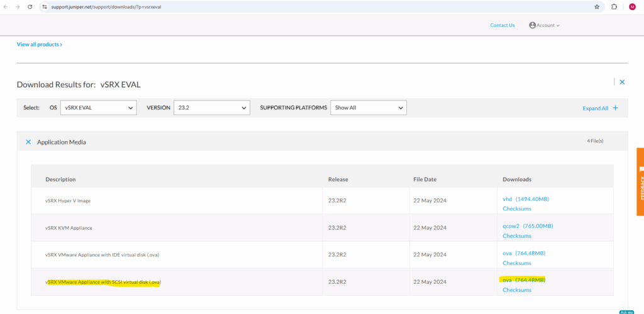This screenshot has width=644, height=314.
Task: Open the View all products link
Action: coord(40,44)
